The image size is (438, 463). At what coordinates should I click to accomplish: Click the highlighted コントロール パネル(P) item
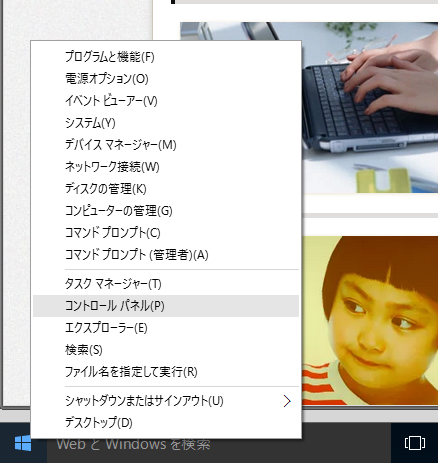[x=166, y=306]
